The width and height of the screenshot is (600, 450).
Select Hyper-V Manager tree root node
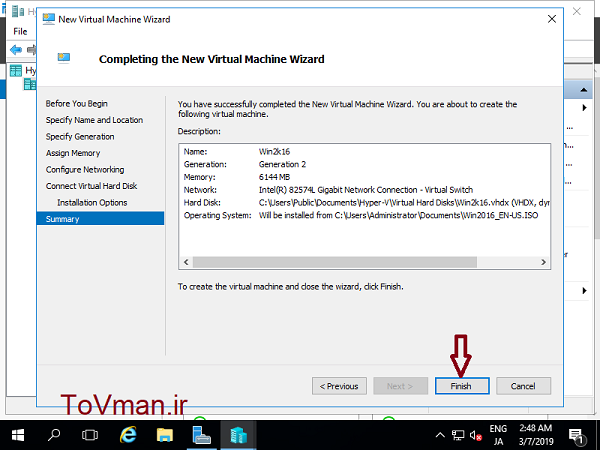23,70
